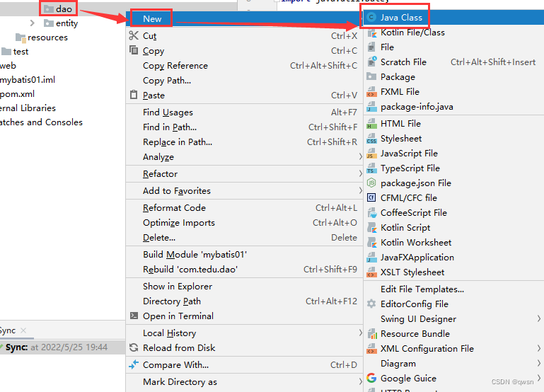This screenshot has height=392, width=544.
Task: Choose Copy Reference from context menu
Action: point(245,66)
